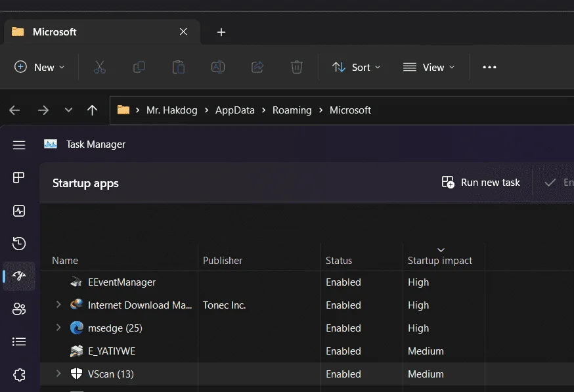Screen dimensions: 574x392
Task: Open Users page in Task Manager sidebar
Action: tap(19, 309)
